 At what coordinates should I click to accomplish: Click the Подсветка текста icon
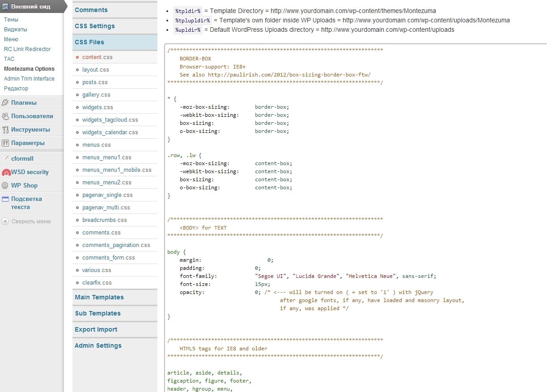5,199
